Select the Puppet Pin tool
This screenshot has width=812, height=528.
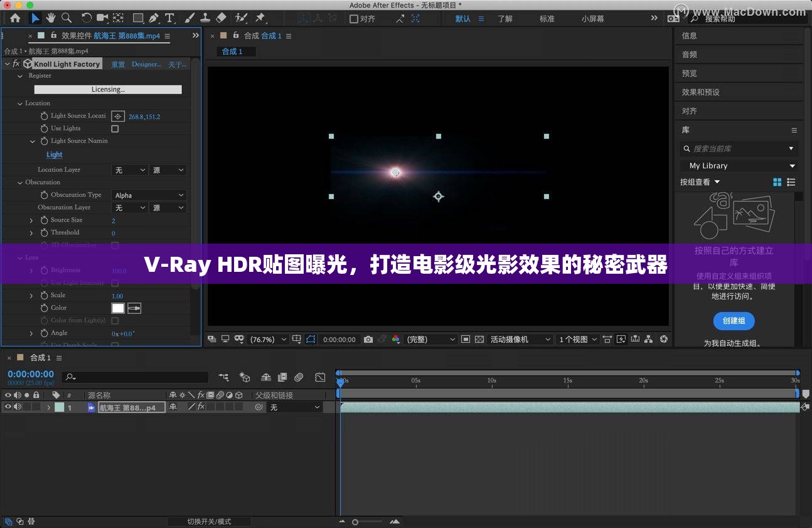pos(260,18)
